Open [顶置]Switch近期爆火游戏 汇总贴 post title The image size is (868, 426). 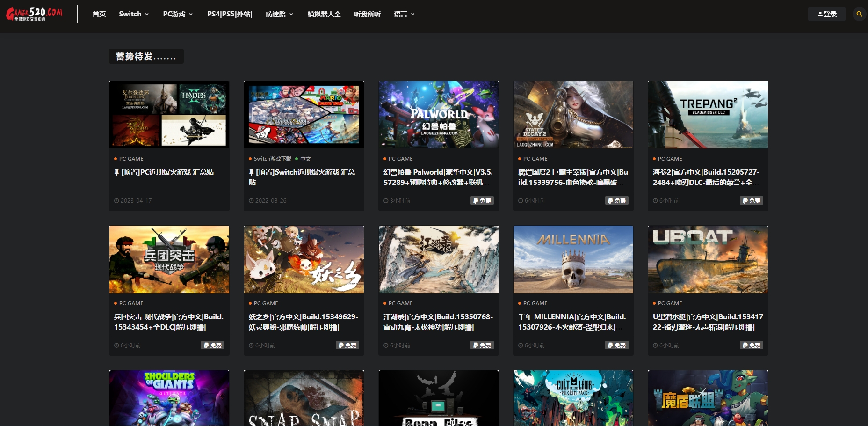tap(302, 177)
